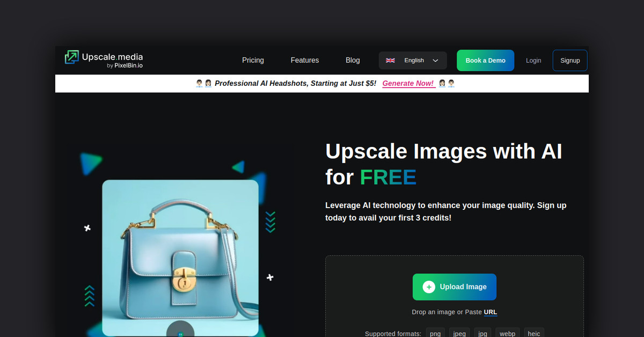
Task: Select the png supported format chip
Action: coord(435,333)
